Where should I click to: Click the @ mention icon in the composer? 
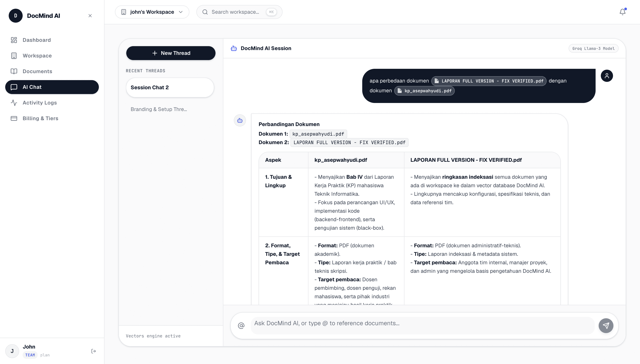[241, 326]
